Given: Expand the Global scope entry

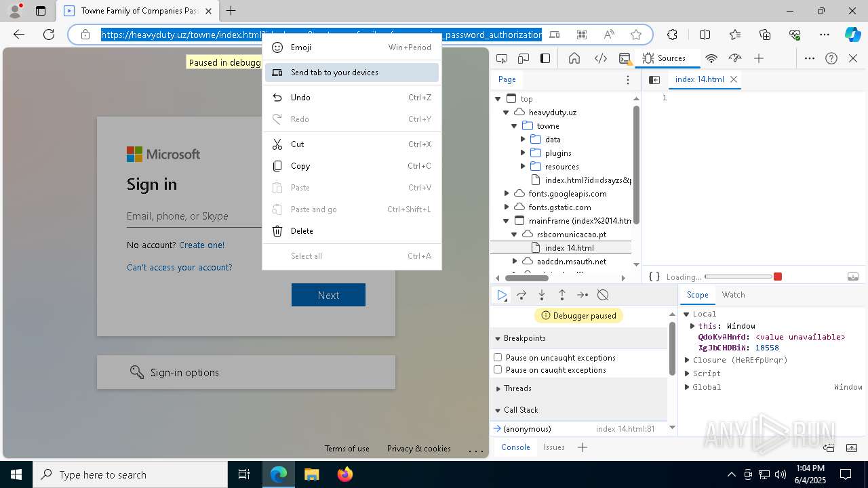Looking at the screenshot, I should coord(687,387).
